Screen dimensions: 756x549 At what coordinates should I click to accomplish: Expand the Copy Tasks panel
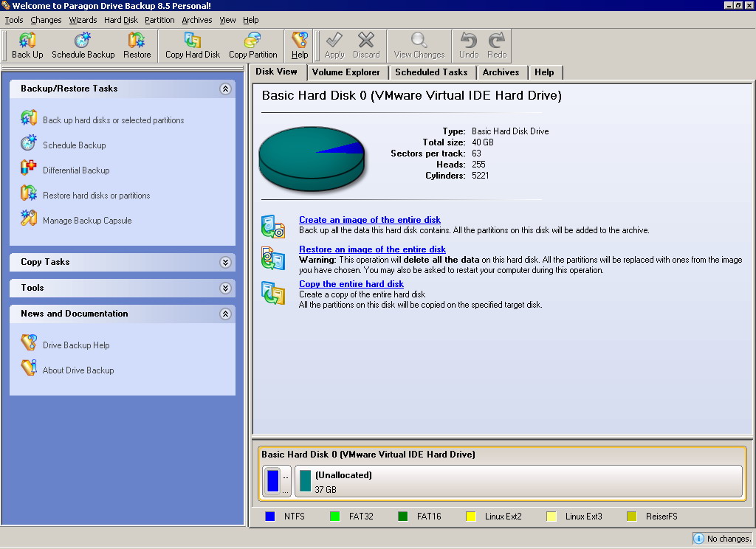click(x=225, y=262)
